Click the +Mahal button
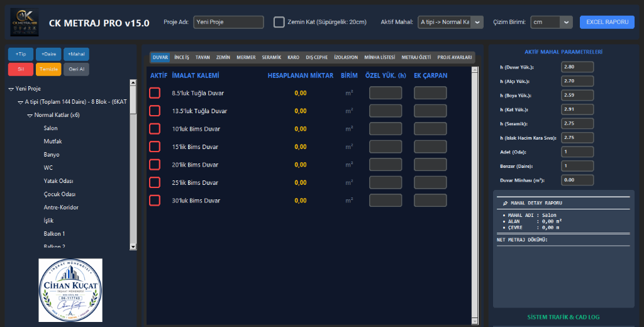This screenshot has width=644, height=327. click(x=76, y=54)
